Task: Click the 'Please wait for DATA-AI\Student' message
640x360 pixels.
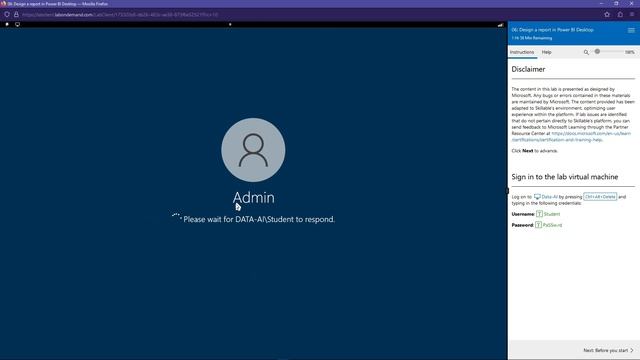Action: 259,219
